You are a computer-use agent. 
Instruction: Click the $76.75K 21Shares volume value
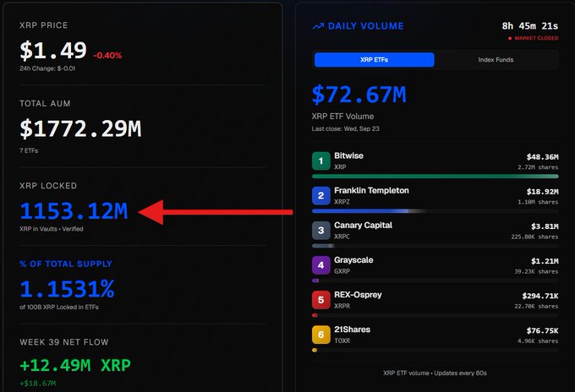(542, 331)
